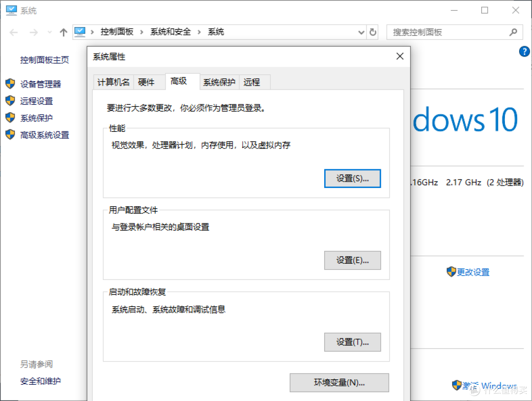Switch to 系统保护 tab in dialog

219,82
